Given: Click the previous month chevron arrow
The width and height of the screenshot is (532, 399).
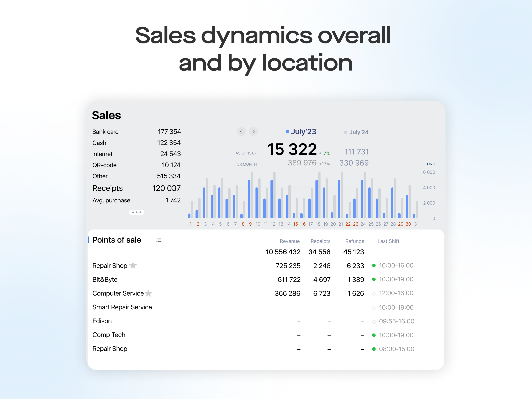Looking at the screenshot, I should click(x=241, y=131).
